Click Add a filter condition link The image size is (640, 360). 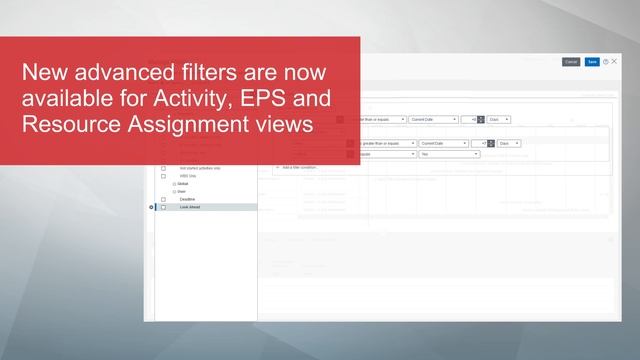300,167
